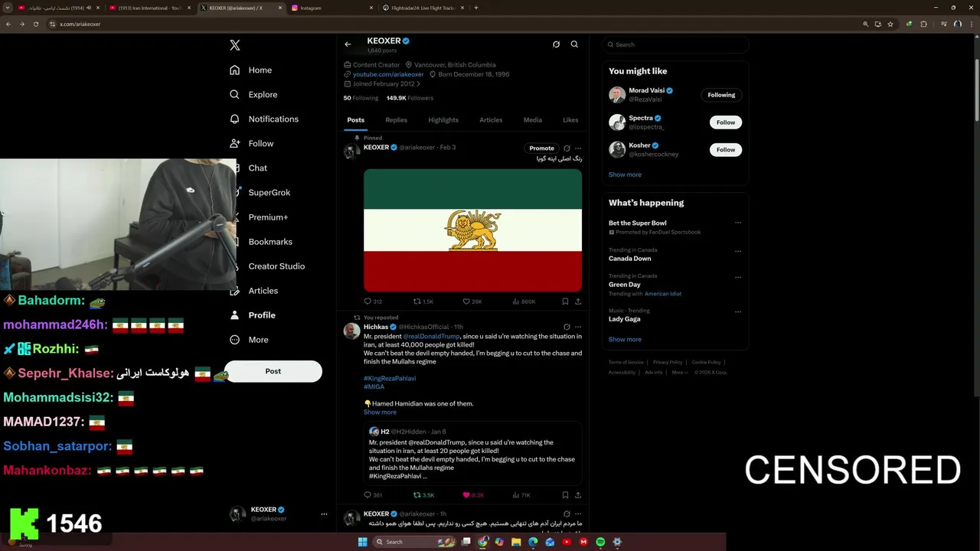Viewport: 980px width, 551px height.
Task: Open the pinned post three-dot menu
Action: (x=578, y=148)
